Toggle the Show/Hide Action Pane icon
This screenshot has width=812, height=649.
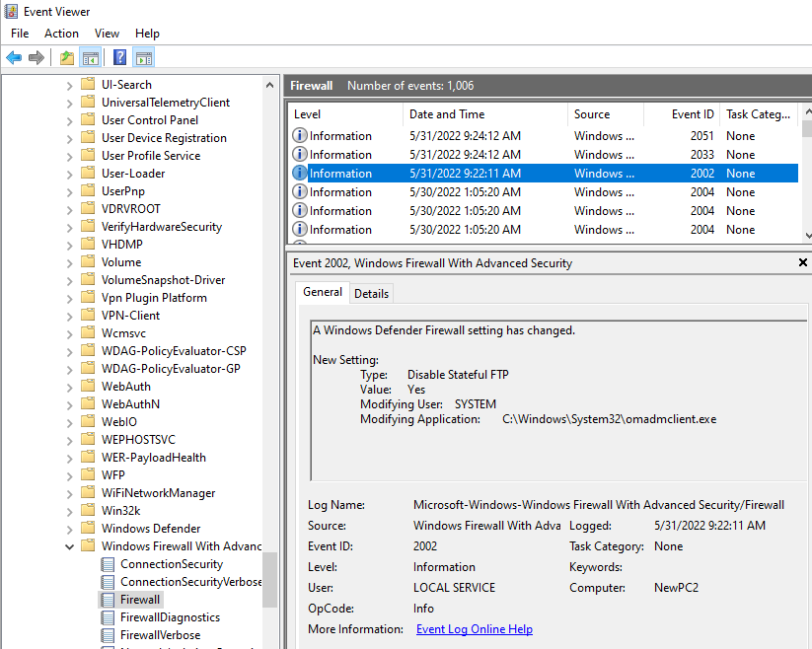click(x=142, y=56)
